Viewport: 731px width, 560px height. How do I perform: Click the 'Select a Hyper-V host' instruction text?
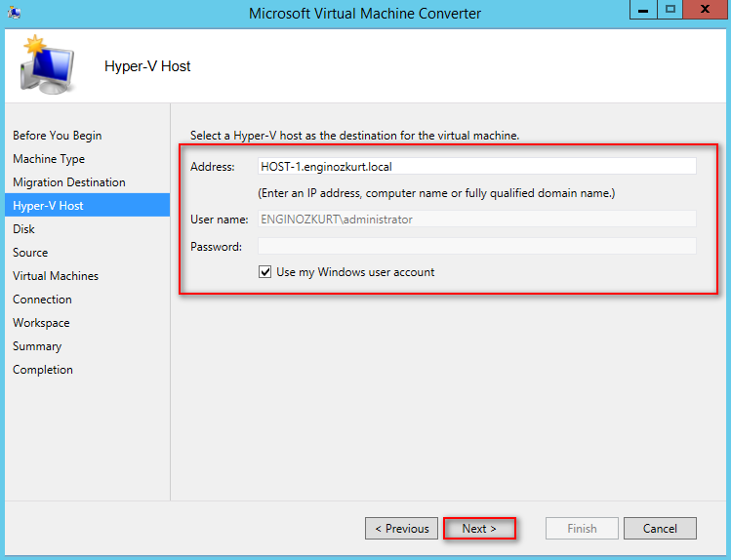(354, 136)
